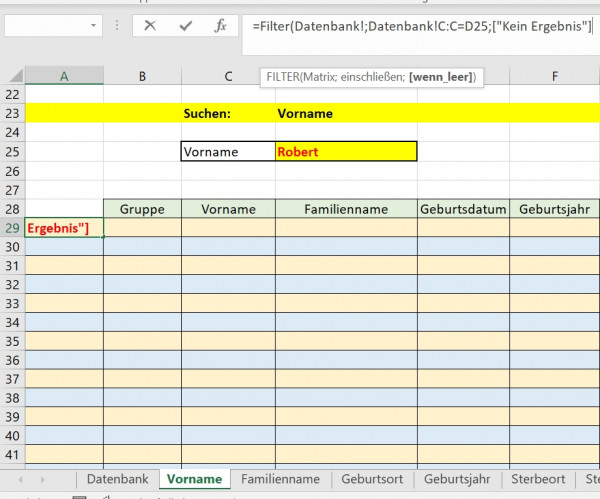Screen dimensions: 600x499
Task: Select the Familienname table header cell
Action: [346, 209]
